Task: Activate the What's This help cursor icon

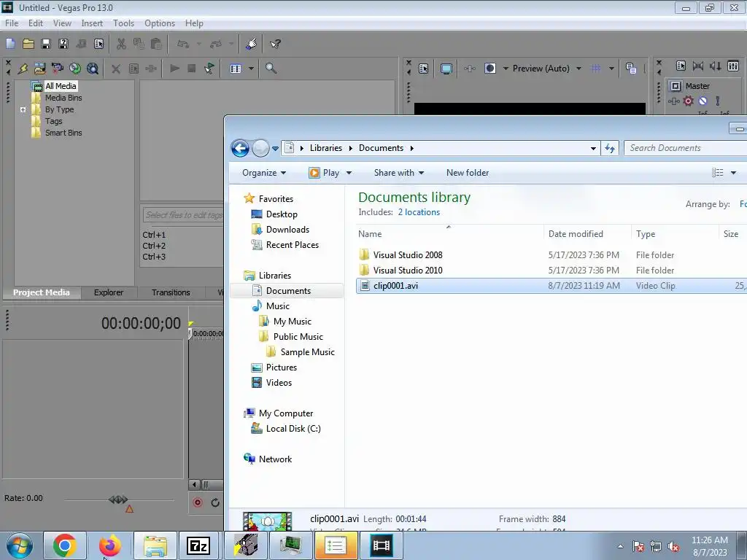Action: (275, 44)
